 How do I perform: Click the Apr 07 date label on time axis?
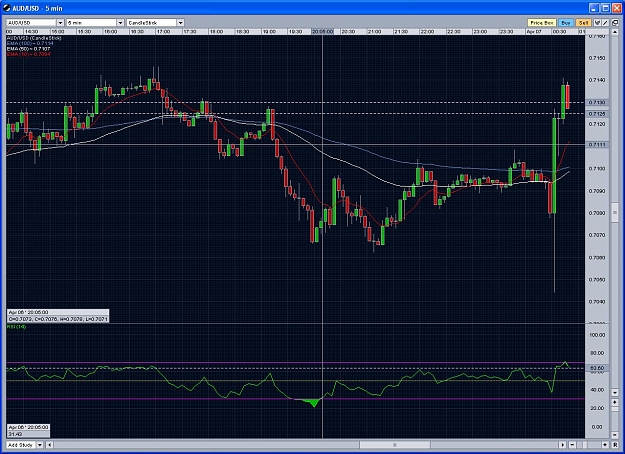pos(534,31)
